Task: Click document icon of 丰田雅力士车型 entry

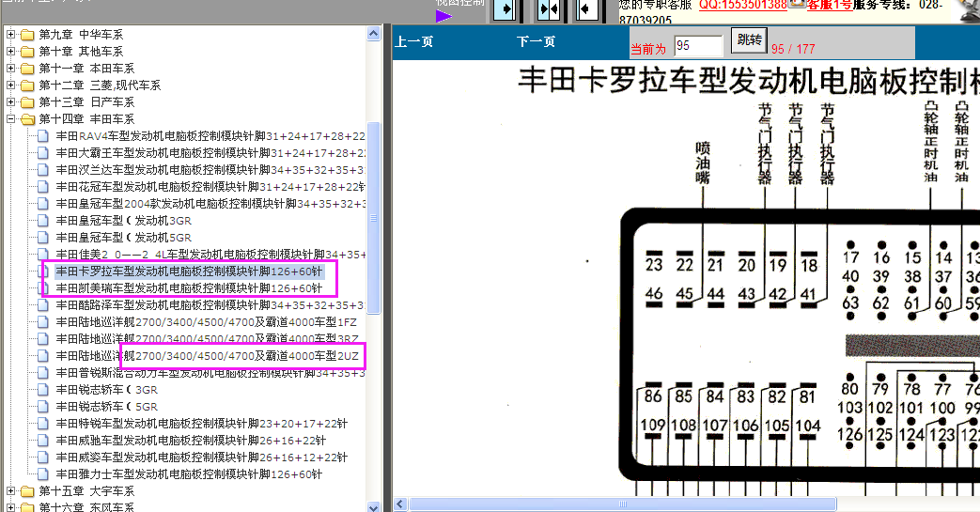Action: tap(43, 473)
